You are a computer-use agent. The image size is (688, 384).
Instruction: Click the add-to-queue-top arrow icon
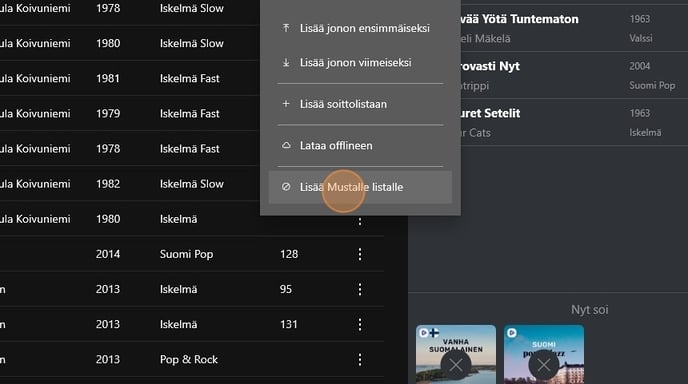[286, 28]
